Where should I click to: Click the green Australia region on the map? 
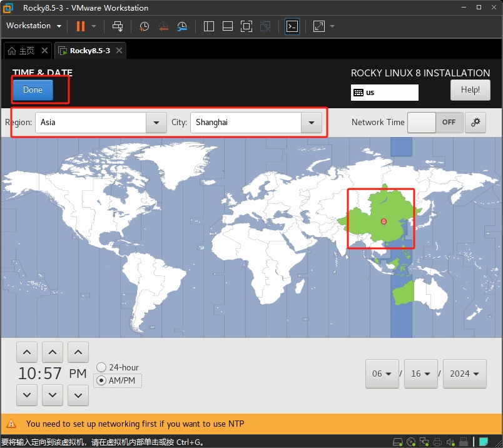[404, 293]
